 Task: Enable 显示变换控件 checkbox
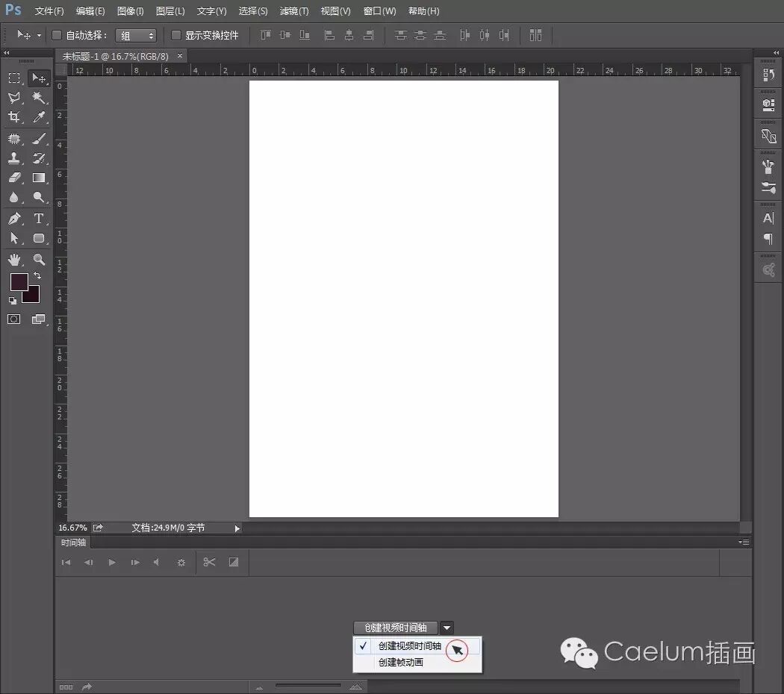(175, 34)
